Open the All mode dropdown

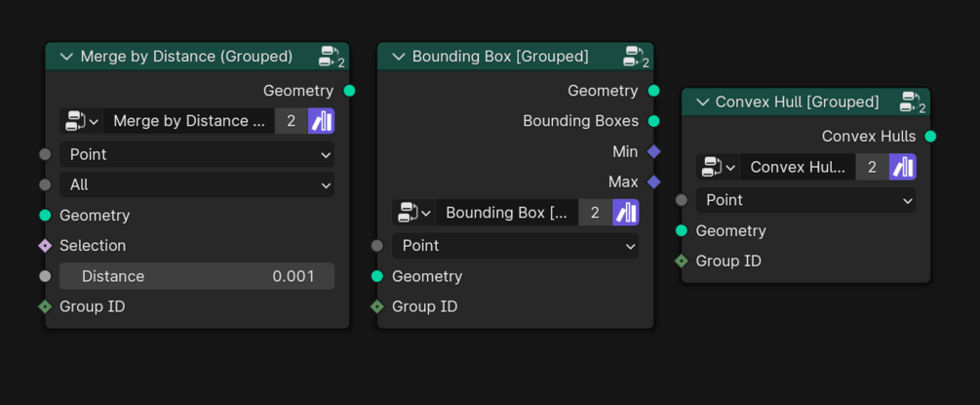tap(197, 184)
